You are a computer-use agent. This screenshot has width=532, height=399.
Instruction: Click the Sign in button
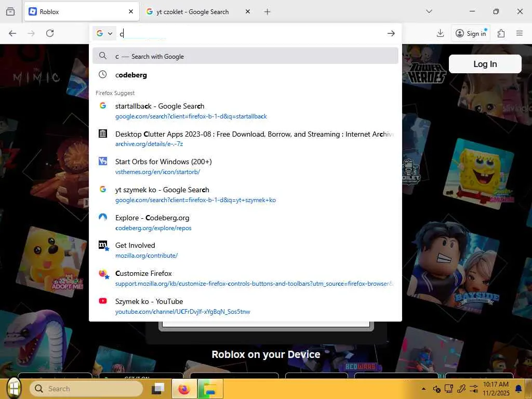point(471,33)
